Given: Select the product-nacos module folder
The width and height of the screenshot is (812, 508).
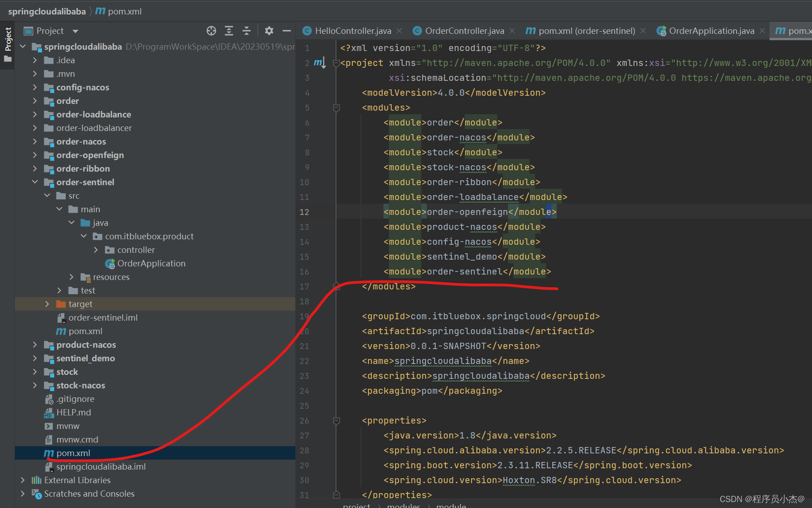Looking at the screenshot, I should 86,345.
